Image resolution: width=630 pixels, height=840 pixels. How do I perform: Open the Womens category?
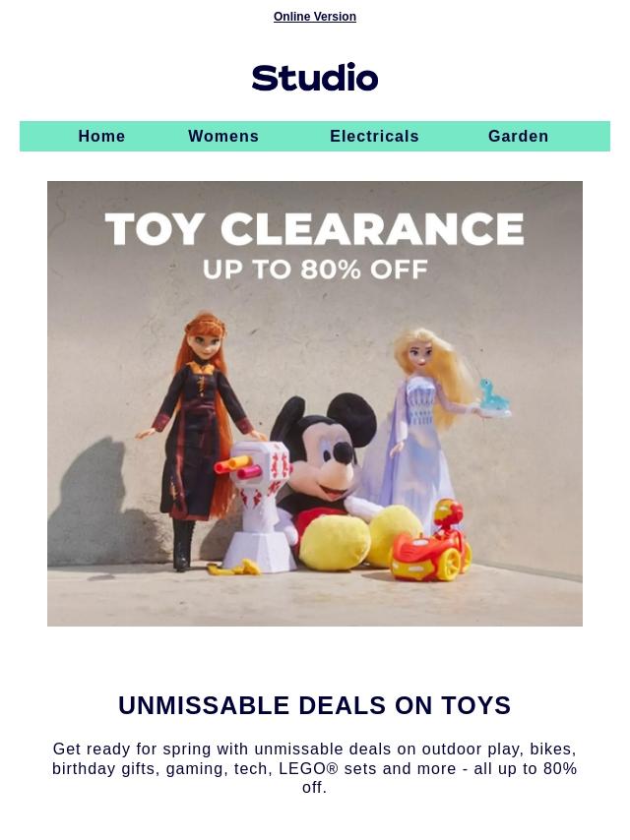[223, 136]
